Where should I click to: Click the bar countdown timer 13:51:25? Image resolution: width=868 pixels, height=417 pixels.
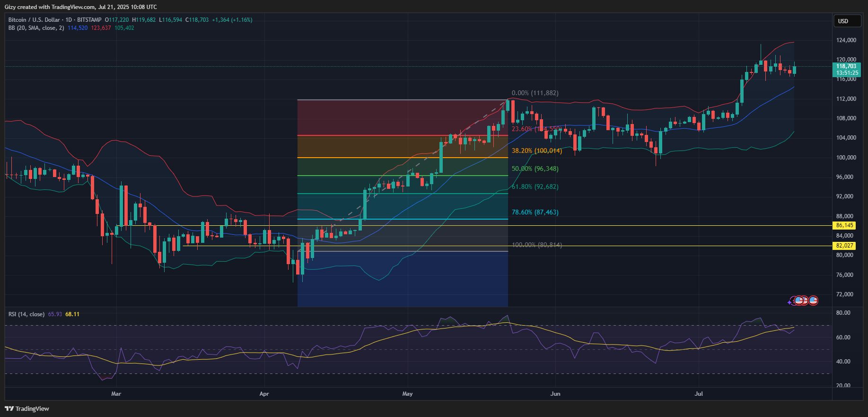click(846, 73)
